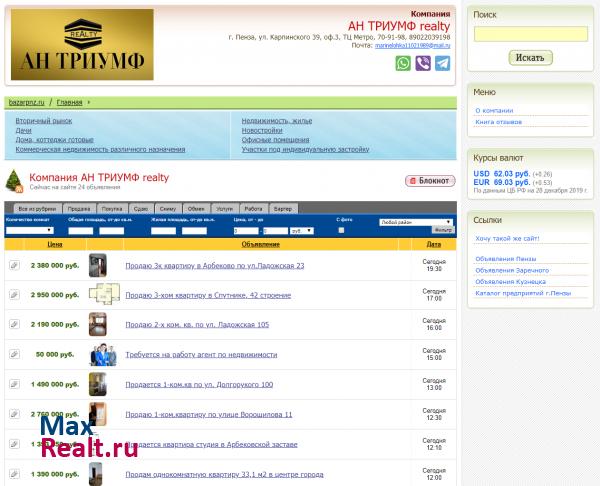Screen dimensions: 600x486
Task: Click notepad icon next to 50 000 руб.
Action: (x=14, y=355)
